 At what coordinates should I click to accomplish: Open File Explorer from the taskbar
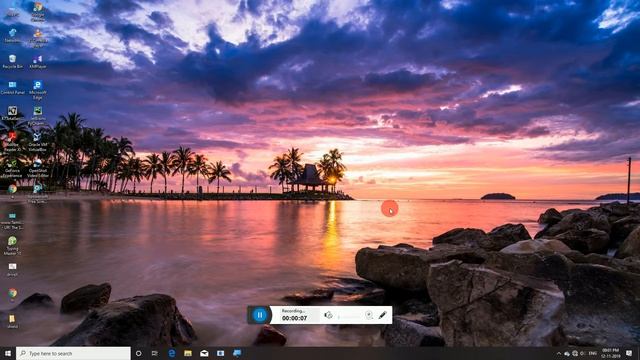(188, 353)
